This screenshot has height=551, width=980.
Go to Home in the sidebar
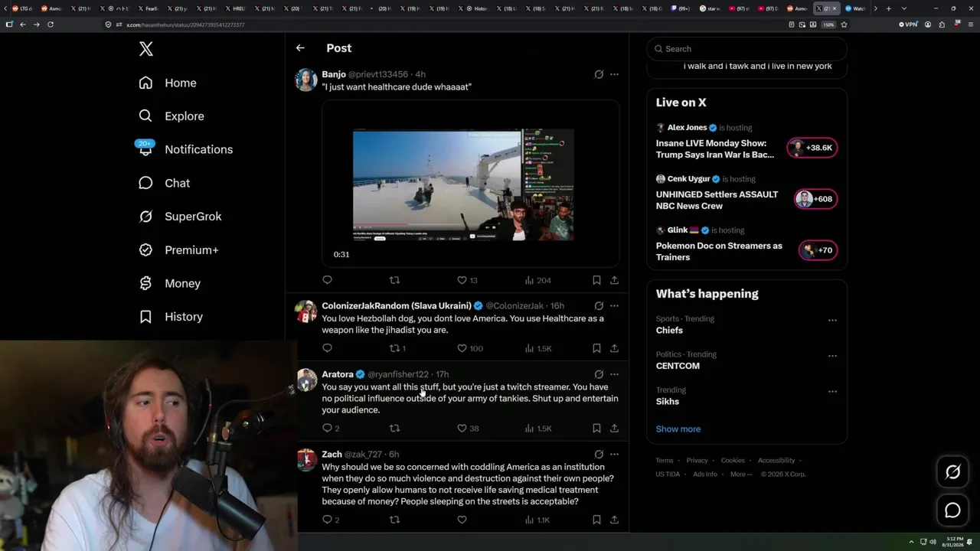(x=168, y=83)
